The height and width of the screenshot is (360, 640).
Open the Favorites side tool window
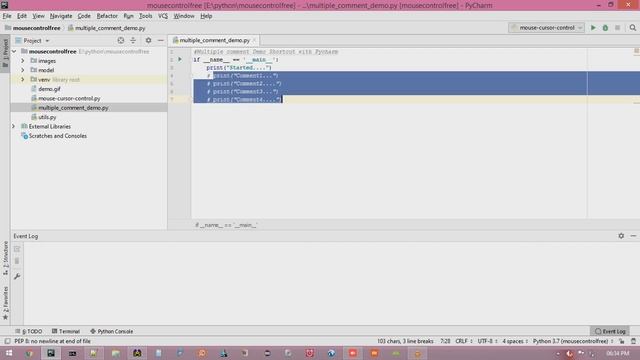pyautogui.click(x=5, y=302)
